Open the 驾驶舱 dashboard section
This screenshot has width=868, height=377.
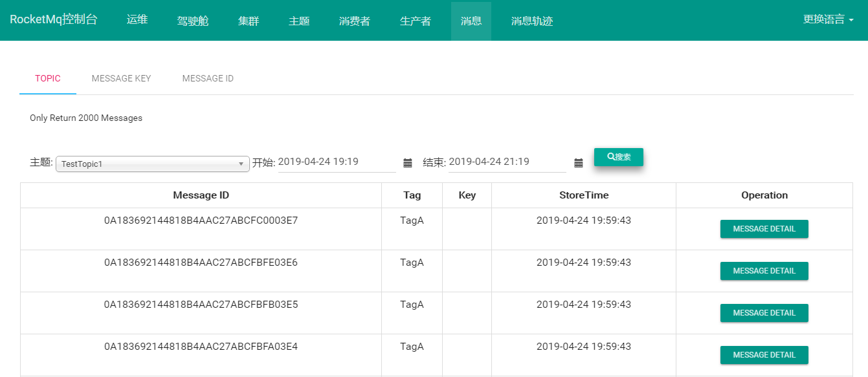click(x=192, y=19)
